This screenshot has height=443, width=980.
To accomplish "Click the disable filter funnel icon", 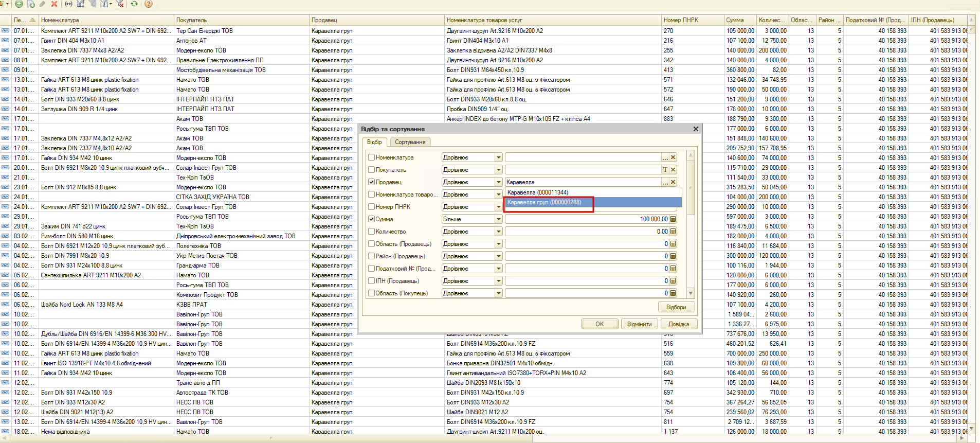I will (120, 4).
